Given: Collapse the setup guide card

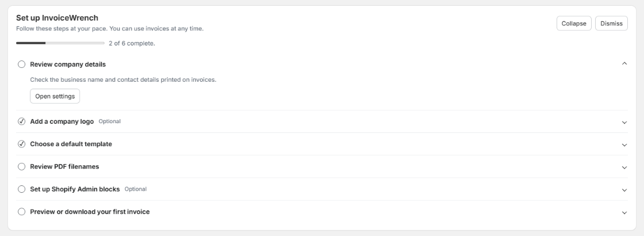Looking at the screenshot, I should [x=574, y=24].
